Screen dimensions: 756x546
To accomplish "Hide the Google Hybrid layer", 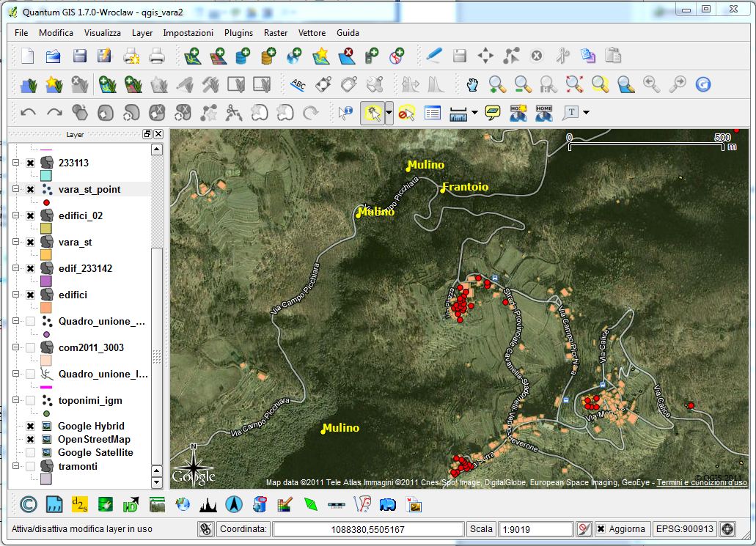I will 30,426.
